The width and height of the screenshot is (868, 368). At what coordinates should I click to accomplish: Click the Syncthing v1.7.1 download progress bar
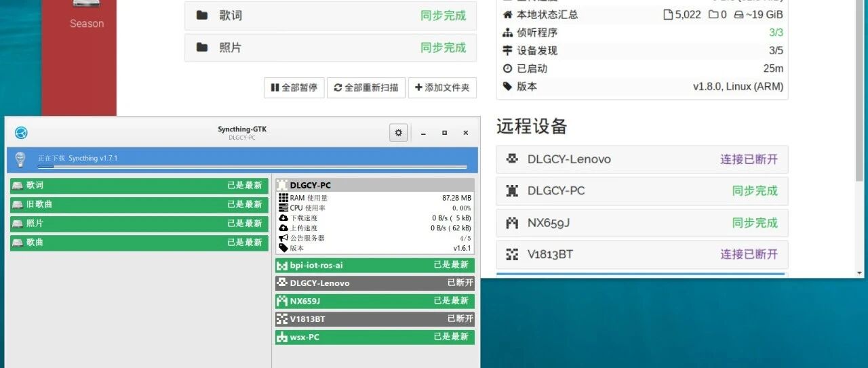[x=252, y=166]
